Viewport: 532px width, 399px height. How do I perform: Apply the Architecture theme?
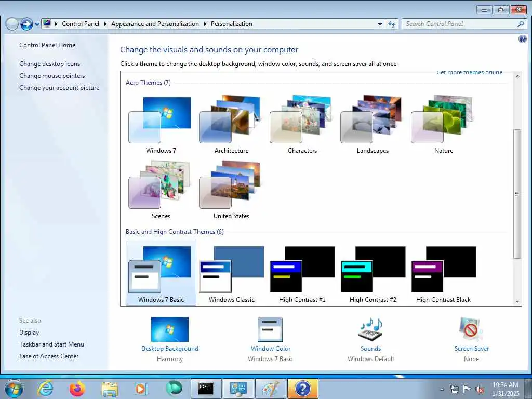coord(231,124)
